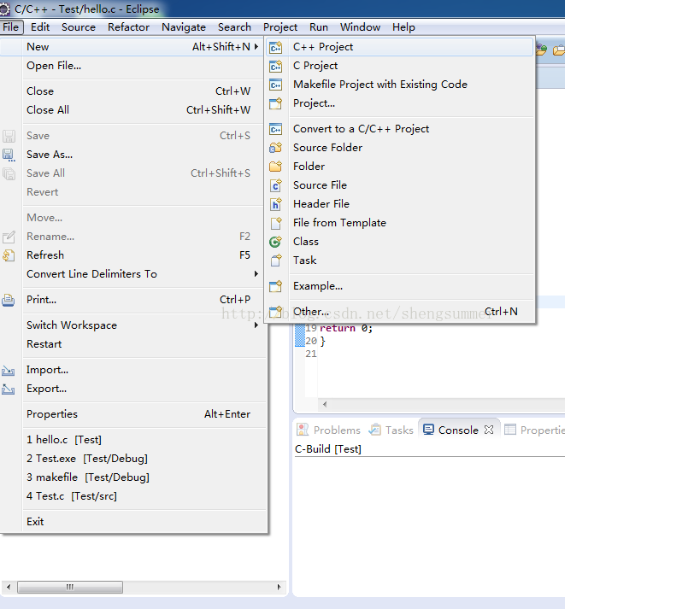Click left arrow of bottom-left horizontal scrollbar
This screenshot has height=609, width=700.
pyautogui.click(x=9, y=587)
